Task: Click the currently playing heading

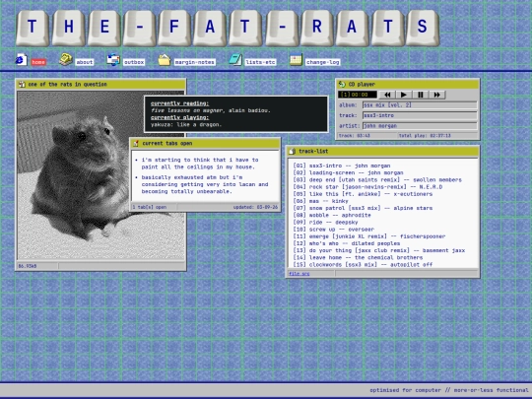Action: coord(180,117)
